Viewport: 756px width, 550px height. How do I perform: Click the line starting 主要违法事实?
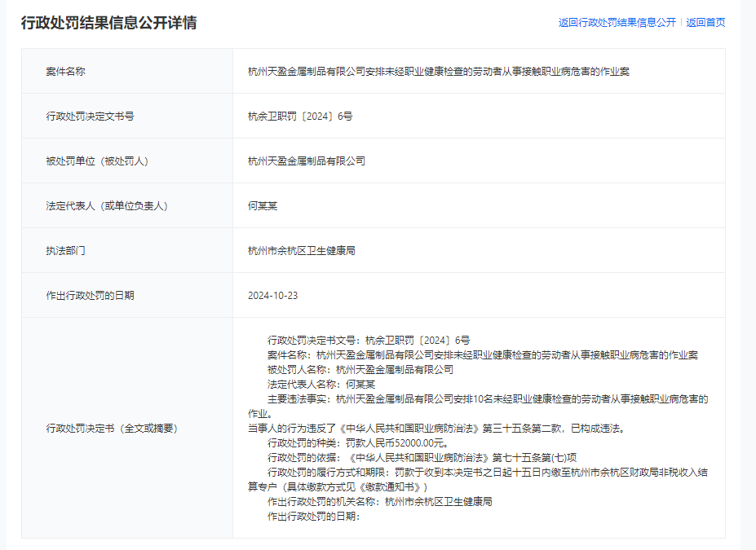488,398
